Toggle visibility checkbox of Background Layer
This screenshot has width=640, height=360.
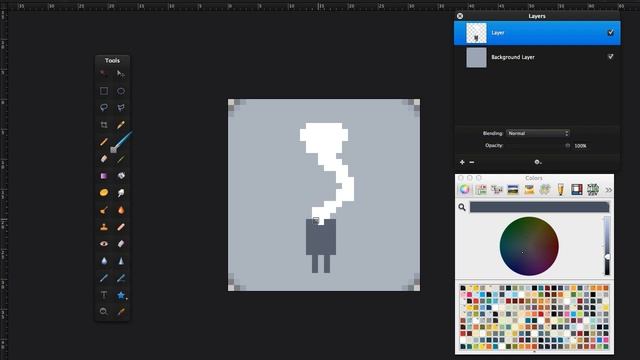(x=611, y=57)
